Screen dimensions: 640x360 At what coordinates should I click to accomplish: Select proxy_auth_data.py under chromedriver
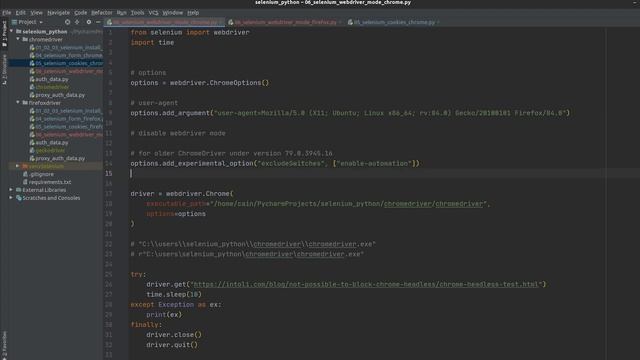pos(60,95)
